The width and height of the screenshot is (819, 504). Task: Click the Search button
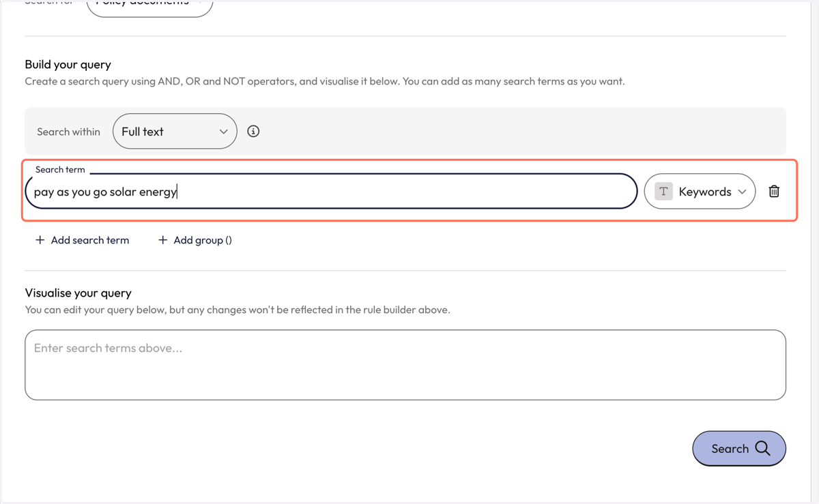(x=739, y=449)
